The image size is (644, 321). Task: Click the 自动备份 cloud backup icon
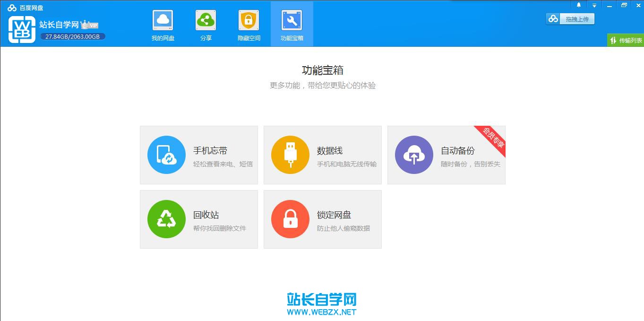pyautogui.click(x=414, y=155)
